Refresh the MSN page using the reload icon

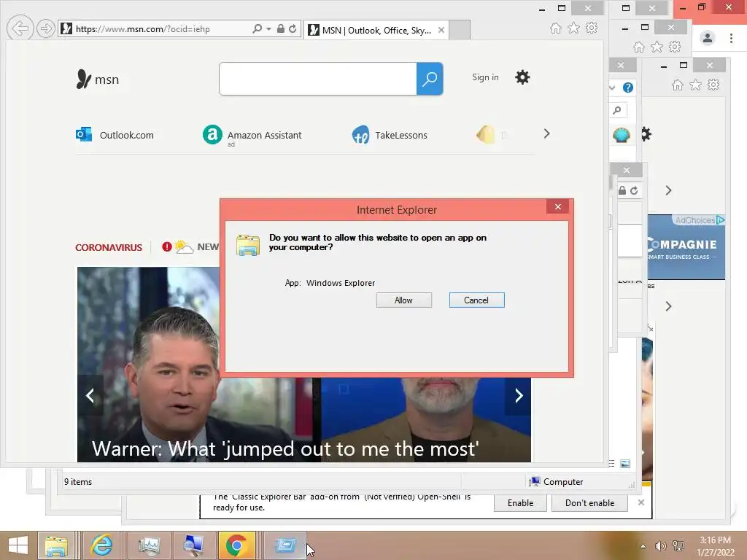point(293,28)
